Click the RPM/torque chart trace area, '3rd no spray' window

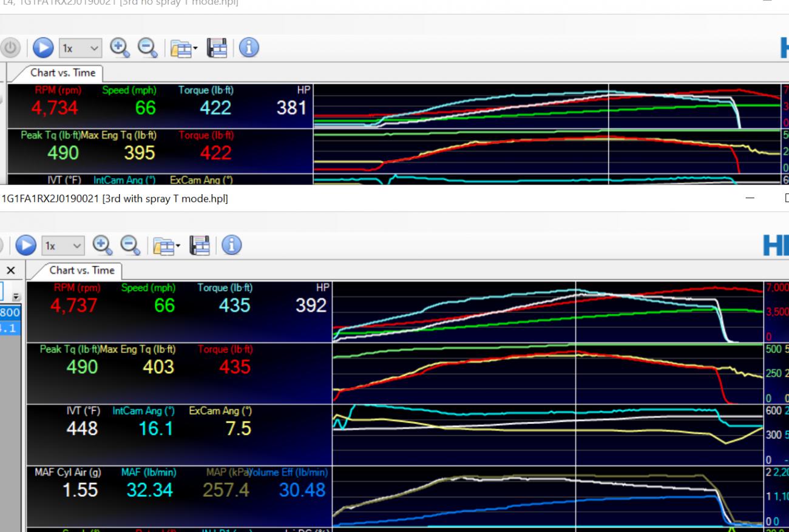tap(547, 106)
